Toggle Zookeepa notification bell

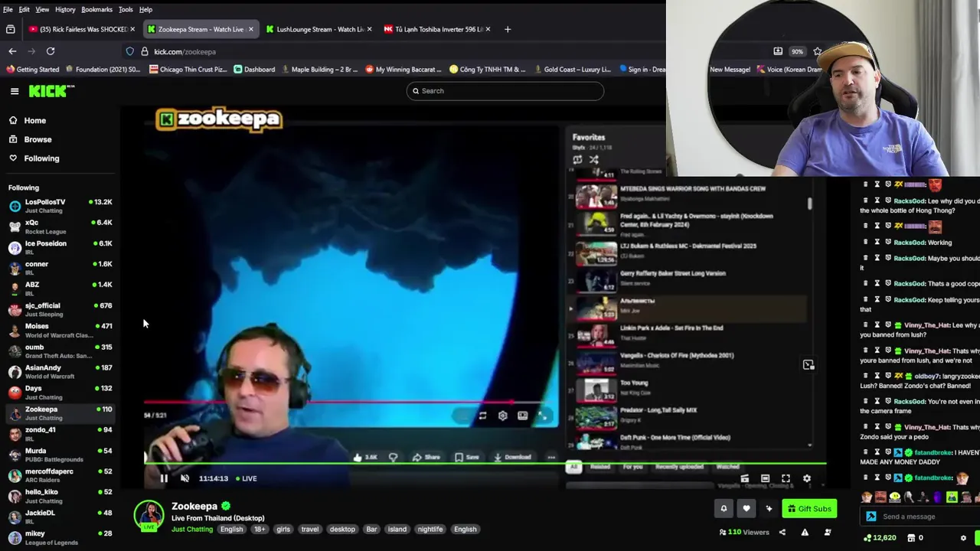click(724, 508)
